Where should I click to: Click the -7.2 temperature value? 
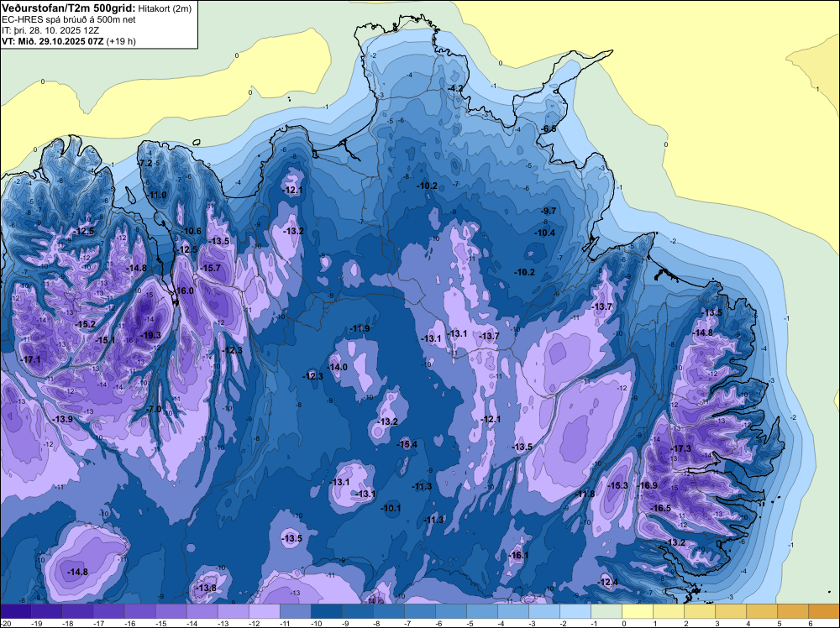coord(145,163)
